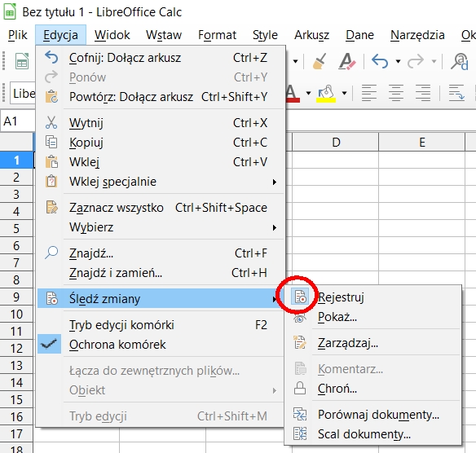Viewport: 476px width, 453px height.
Task: Choose Scal dokumenty...
Action: pyautogui.click(x=373, y=434)
